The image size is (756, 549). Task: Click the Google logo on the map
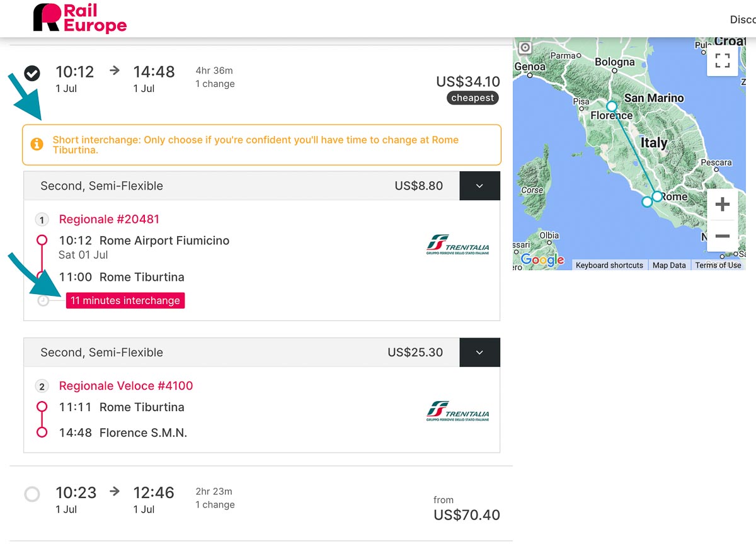click(x=542, y=259)
